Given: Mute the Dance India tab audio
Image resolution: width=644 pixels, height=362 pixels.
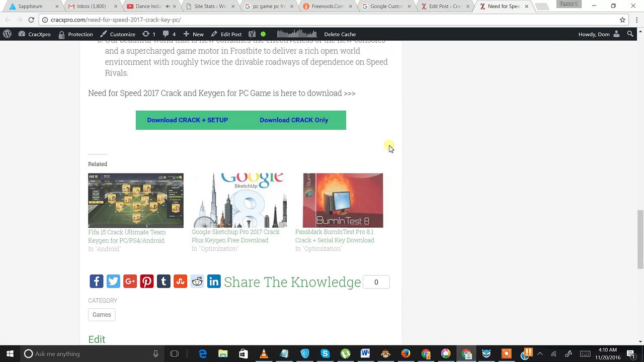Looking at the screenshot, I should (x=168, y=7).
